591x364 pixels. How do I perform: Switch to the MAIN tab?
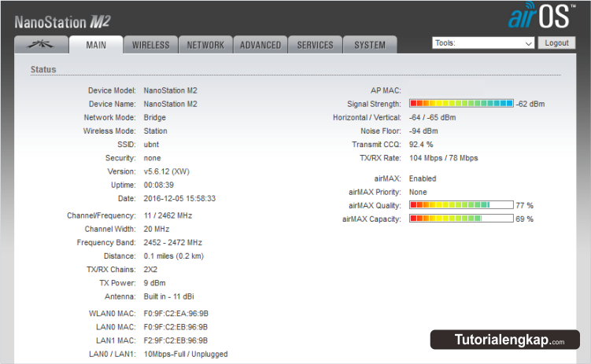pyautogui.click(x=96, y=45)
